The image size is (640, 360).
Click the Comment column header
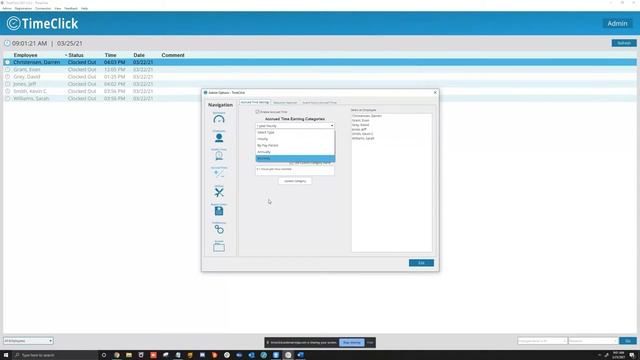(x=173, y=55)
